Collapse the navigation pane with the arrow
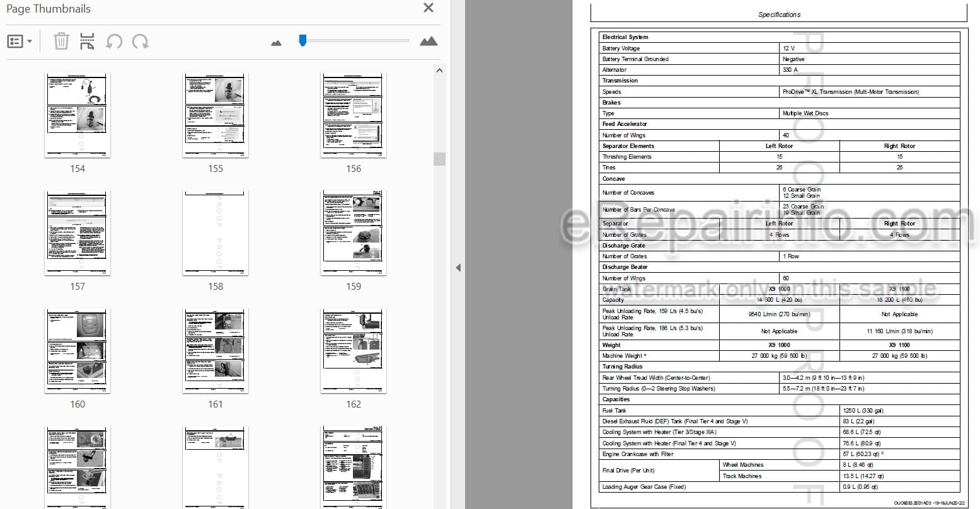Screen dimensions: 980x509 tap(458, 268)
